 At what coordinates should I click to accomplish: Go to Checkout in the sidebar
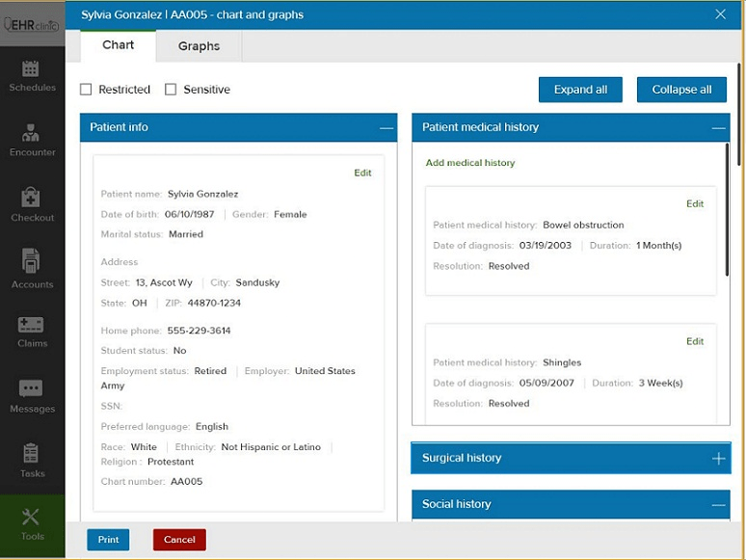pos(31,199)
